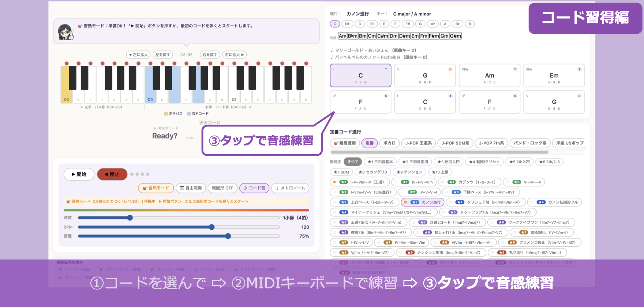Filter by ★10 上級
The image size is (644, 307).
point(440,172)
